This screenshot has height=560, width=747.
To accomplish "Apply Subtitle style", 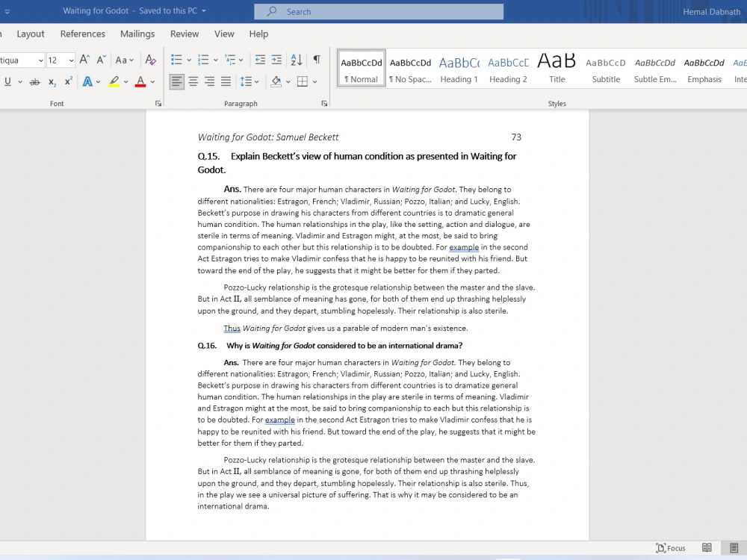I will coord(606,69).
